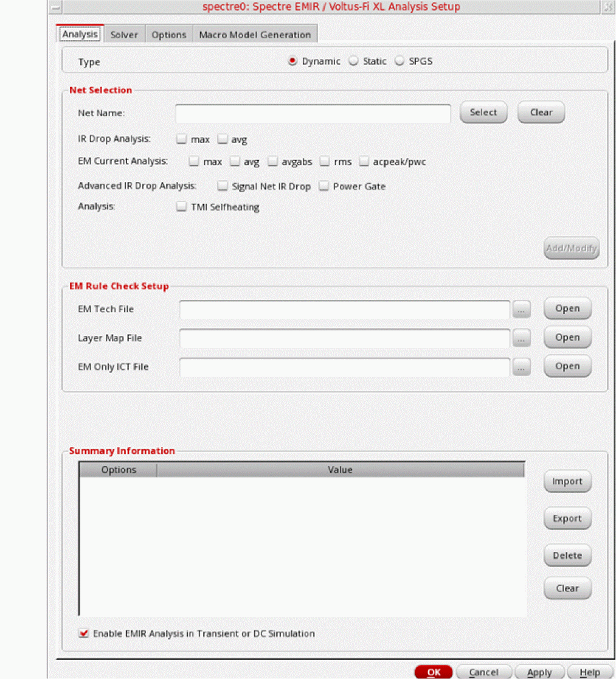Enable IR Drop Analysis max checkbox

click(181, 139)
